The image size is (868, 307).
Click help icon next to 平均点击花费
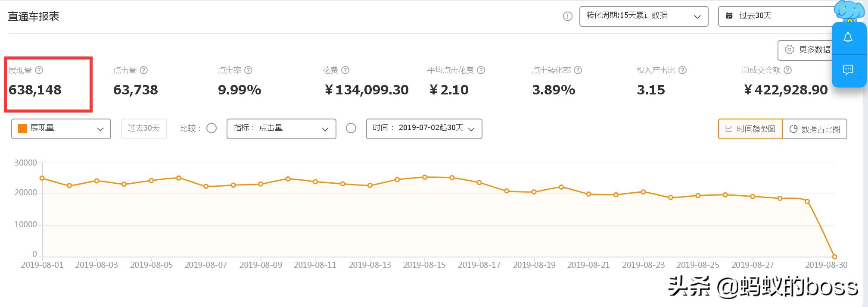481,70
